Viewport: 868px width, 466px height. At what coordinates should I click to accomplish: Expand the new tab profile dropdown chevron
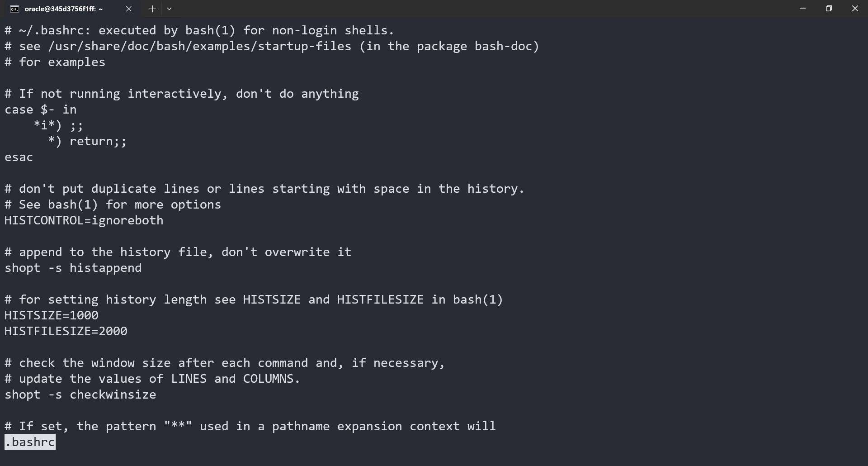coord(169,9)
